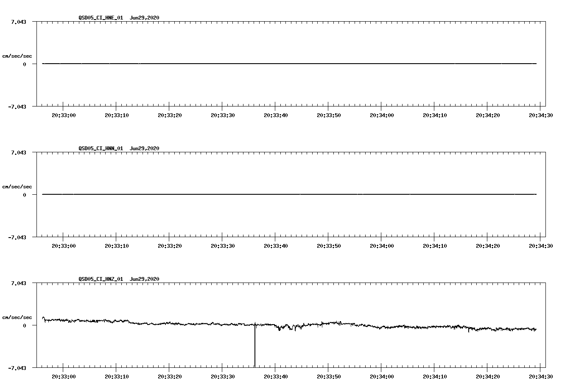Click 20:34:00 time label under HNE plot
This screenshot has height=392, width=576.
(382, 115)
